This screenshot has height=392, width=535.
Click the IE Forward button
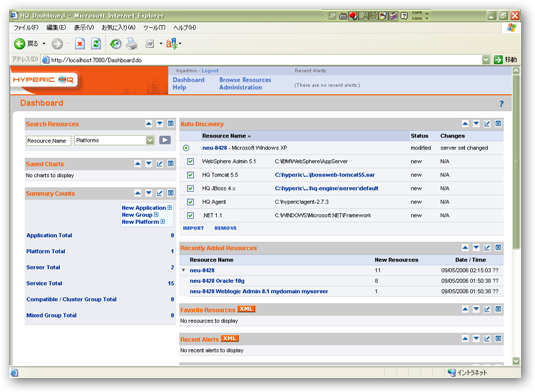(57, 44)
